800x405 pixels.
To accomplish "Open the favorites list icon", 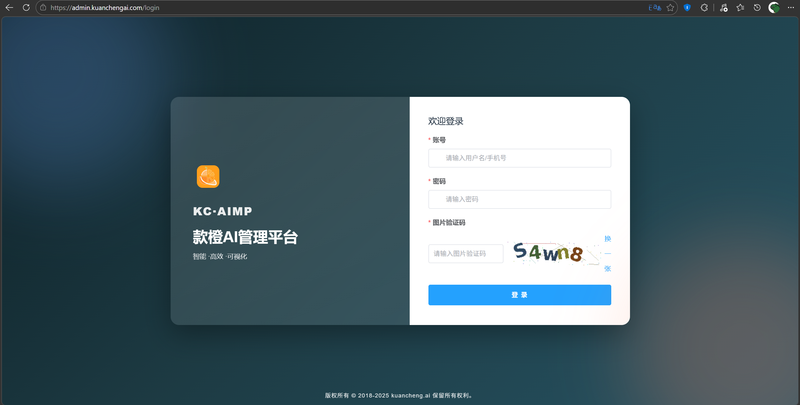I will pyautogui.click(x=740, y=8).
